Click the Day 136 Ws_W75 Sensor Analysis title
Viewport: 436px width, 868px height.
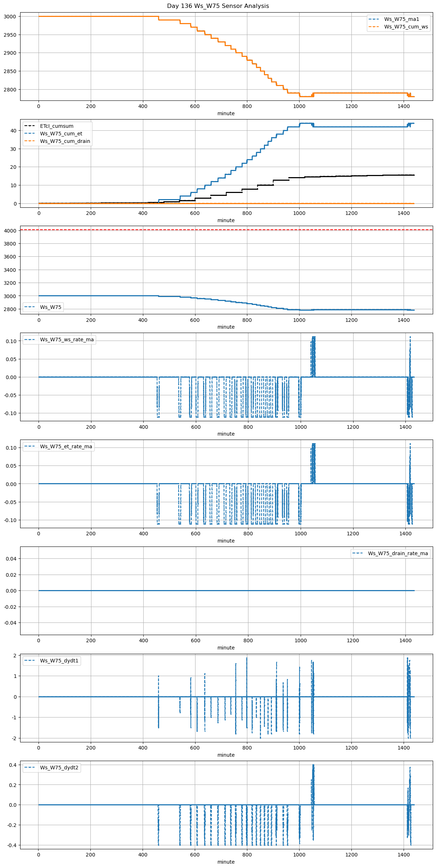[218, 6]
